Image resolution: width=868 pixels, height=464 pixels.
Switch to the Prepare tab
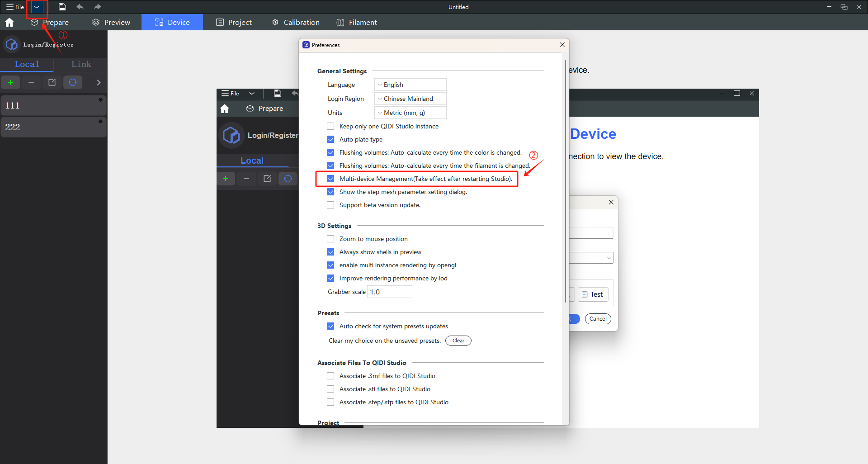(50, 22)
